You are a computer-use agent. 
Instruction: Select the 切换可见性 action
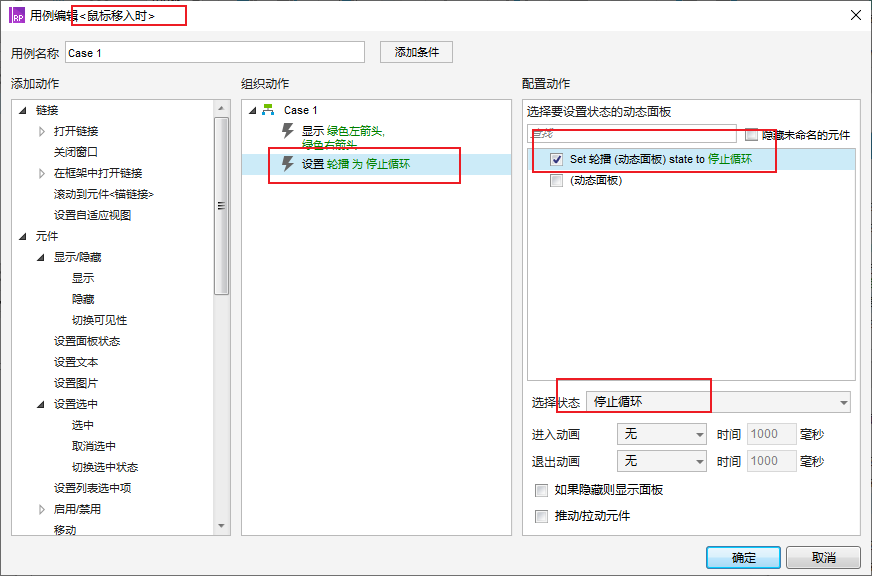coord(100,321)
